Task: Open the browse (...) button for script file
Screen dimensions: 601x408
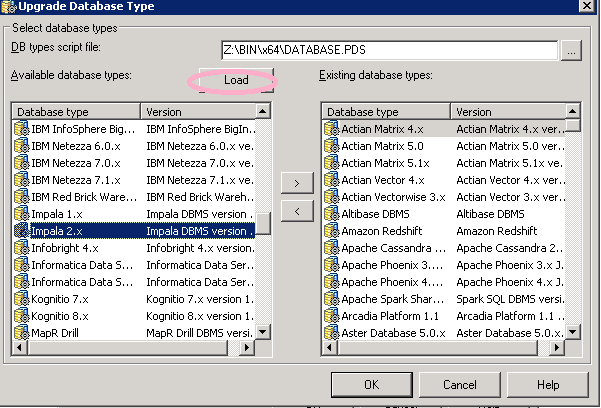Action: [x=571, y=50]
